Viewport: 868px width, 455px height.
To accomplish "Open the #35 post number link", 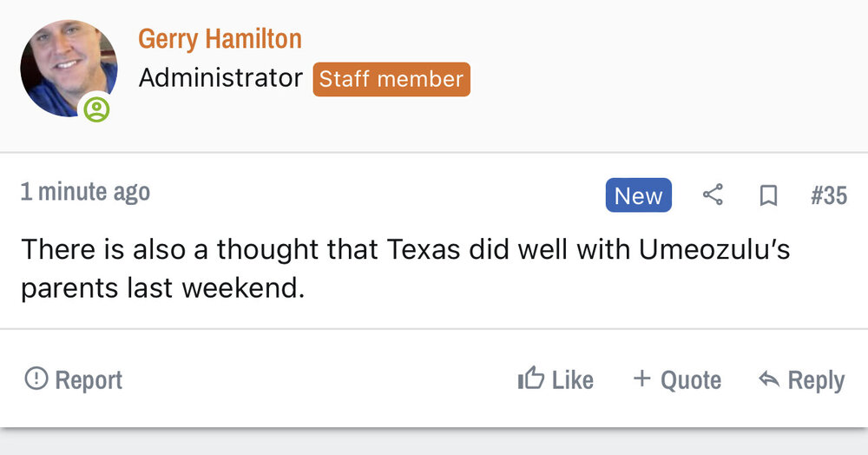I will tap(828, 196).
